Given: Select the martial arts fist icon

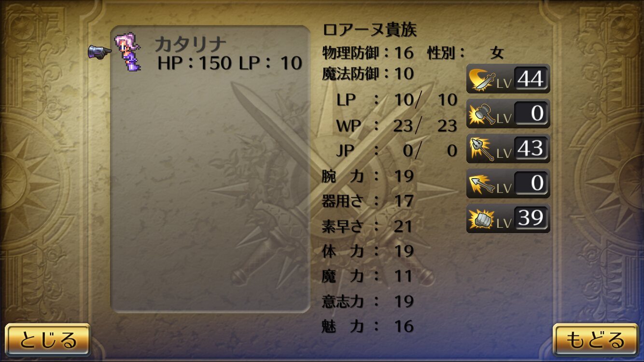Looking at the screenshot, I should tap(482, 219).
